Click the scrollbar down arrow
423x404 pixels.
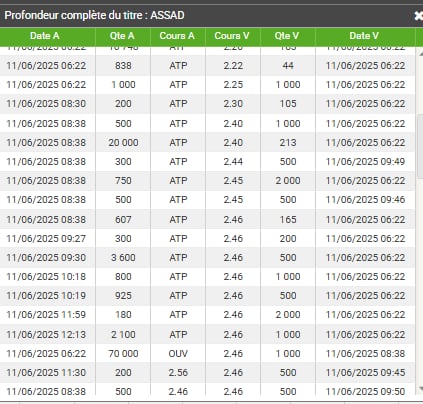click(420, 388)
